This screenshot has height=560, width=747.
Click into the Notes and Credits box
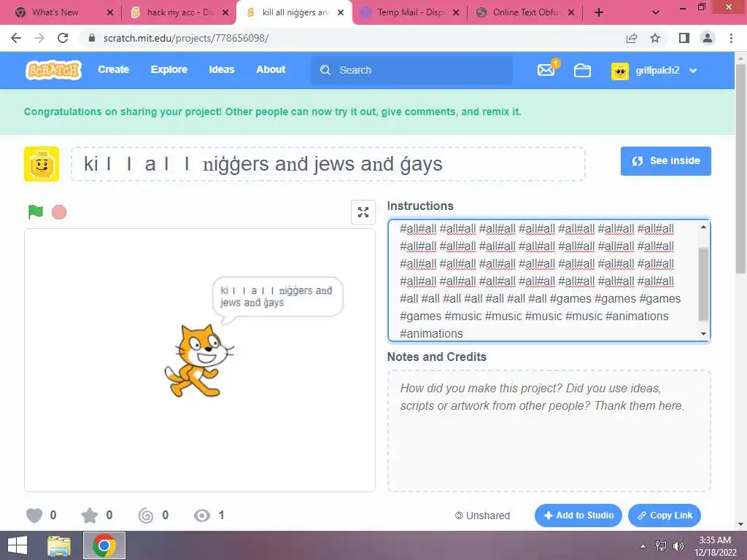pyautogui.click(x=549, y=431)
